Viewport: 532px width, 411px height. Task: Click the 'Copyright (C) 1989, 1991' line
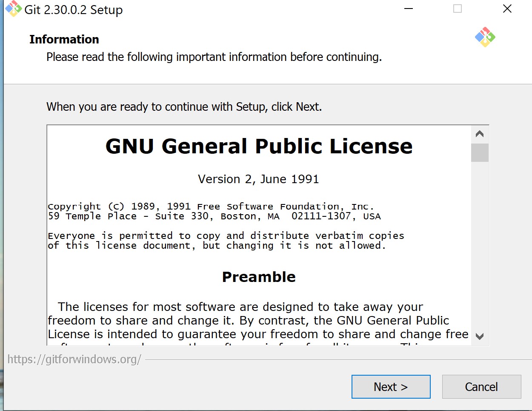coord(211,207)
